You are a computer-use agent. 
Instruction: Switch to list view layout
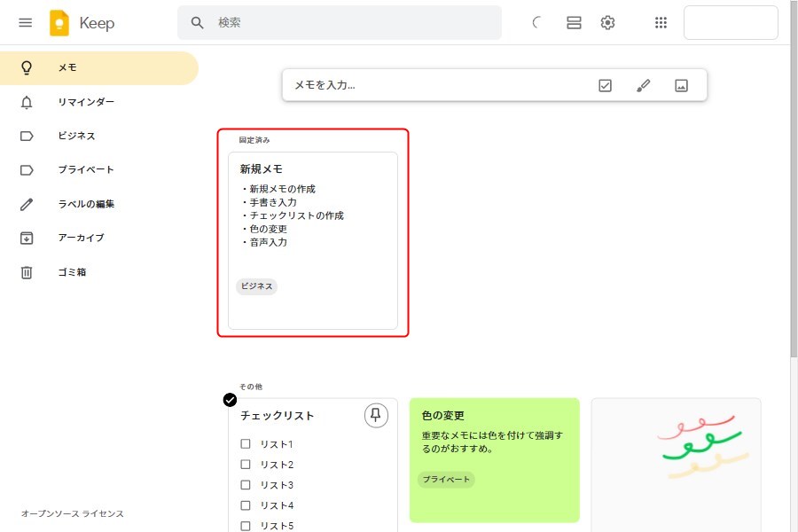[x=574, y=23]
